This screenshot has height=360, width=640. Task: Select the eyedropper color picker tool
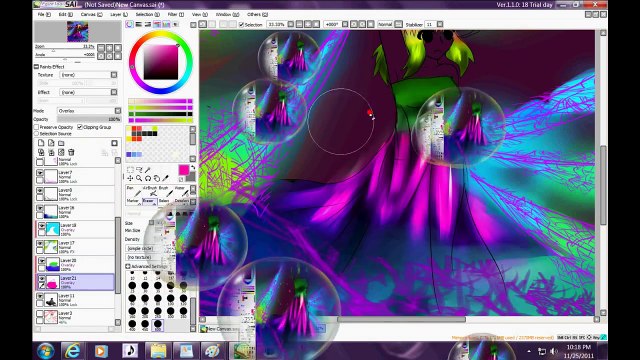pyautogui.click(x=165, y=178)
